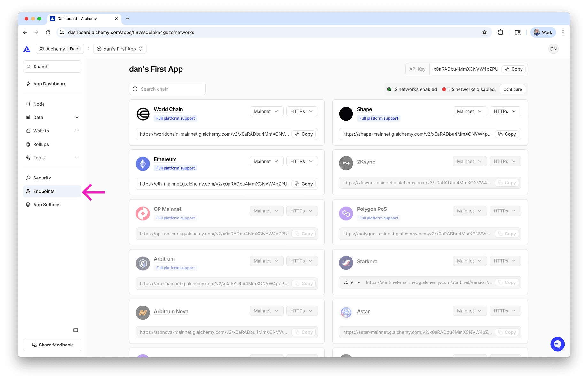Click the Alchemy logo
Viewport: 588px width, 381px height.
[27, 49]
